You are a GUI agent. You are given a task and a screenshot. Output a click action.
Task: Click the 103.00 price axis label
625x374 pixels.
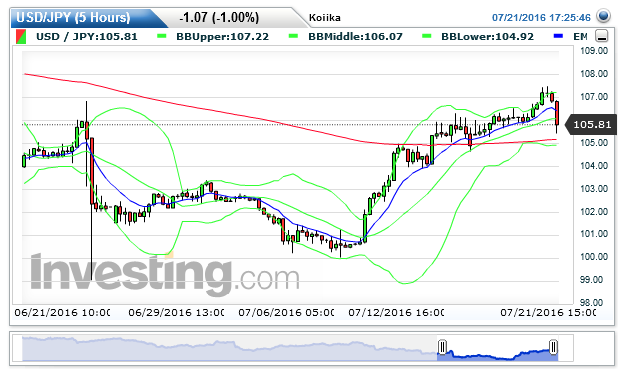coord(594,189)
